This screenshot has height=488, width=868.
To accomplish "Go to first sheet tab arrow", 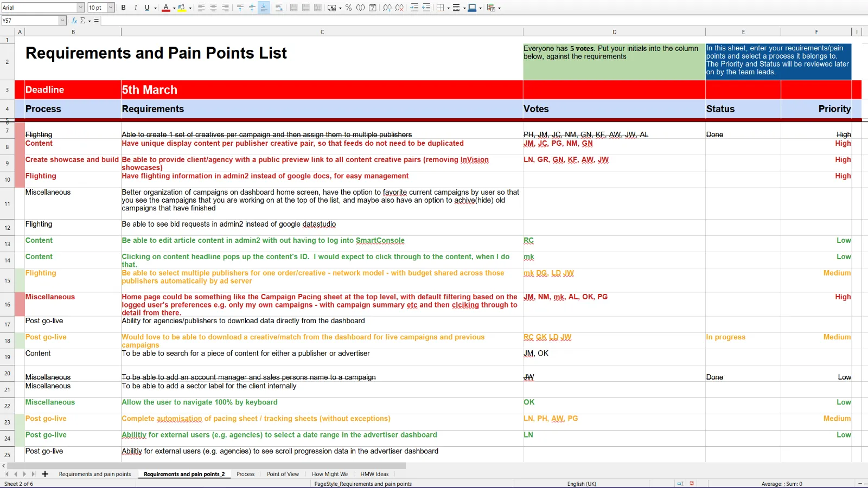I will click(x=7, y=474).
